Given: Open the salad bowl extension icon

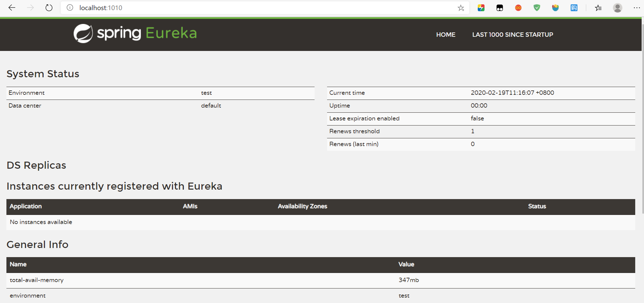Looking at the screenshot, I should pos(555,8).
